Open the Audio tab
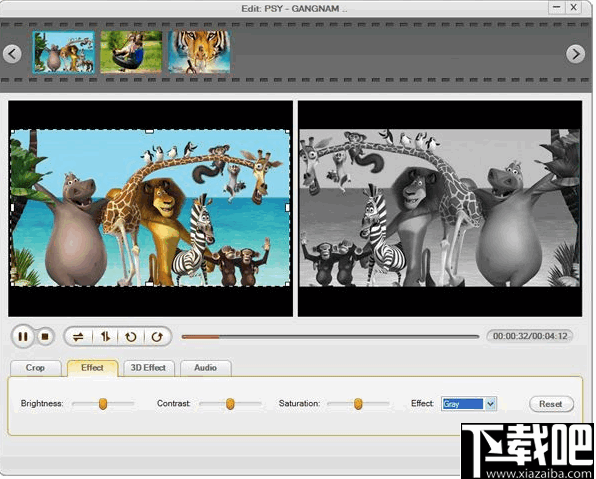Screen dimensions: 596x479 click(x=205, y=368)
